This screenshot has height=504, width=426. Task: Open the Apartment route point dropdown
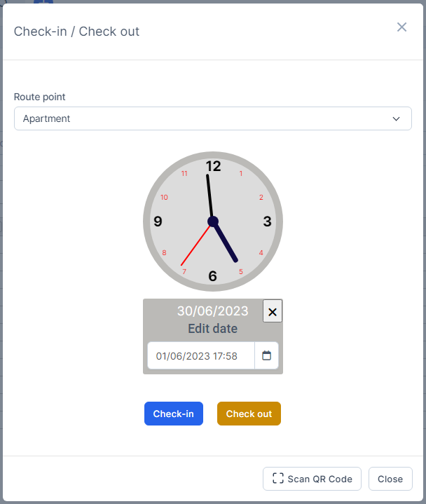(203, 118)
